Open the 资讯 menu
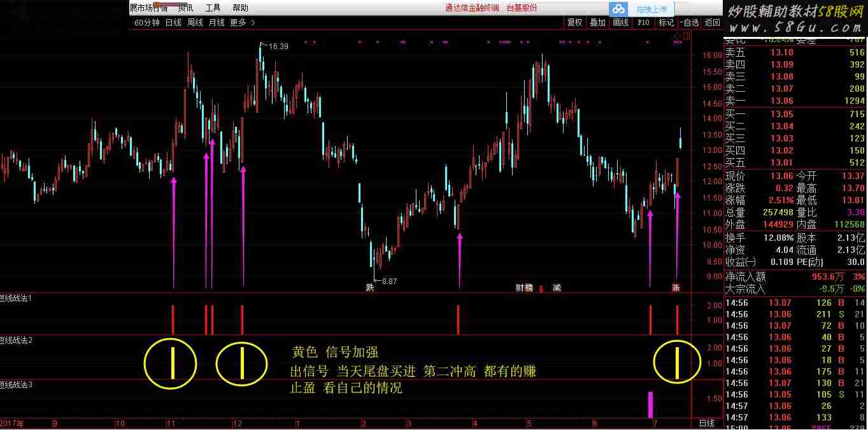The image size is (868, 430). pos(185,8)
